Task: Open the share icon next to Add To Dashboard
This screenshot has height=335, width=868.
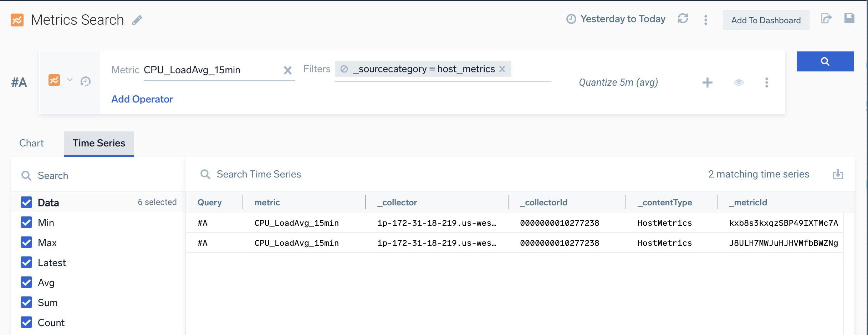Action: pyautogui.click(x=827, y=19)
